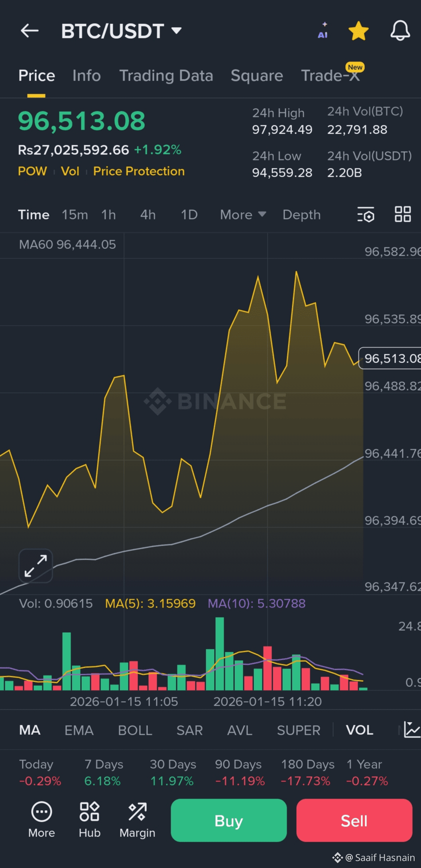Switch to the Trading Data tab
The width and height of the screenshot is (421, 868).
pyautogui.click(x=166, y=76)
